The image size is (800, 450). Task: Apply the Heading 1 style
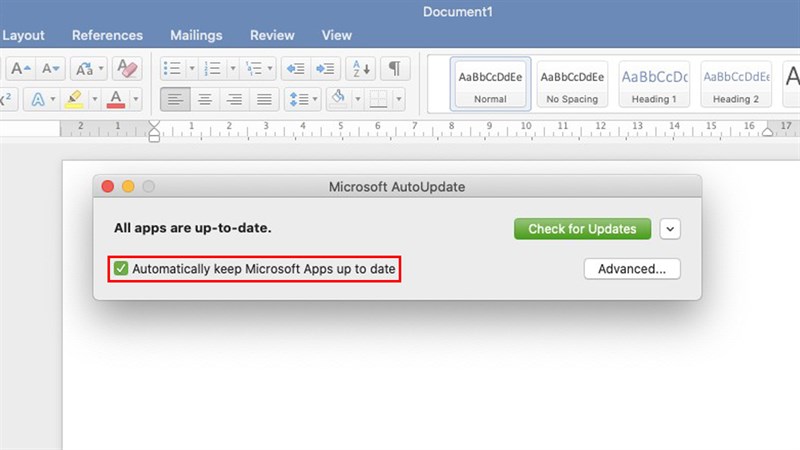[x=654, y=84]
